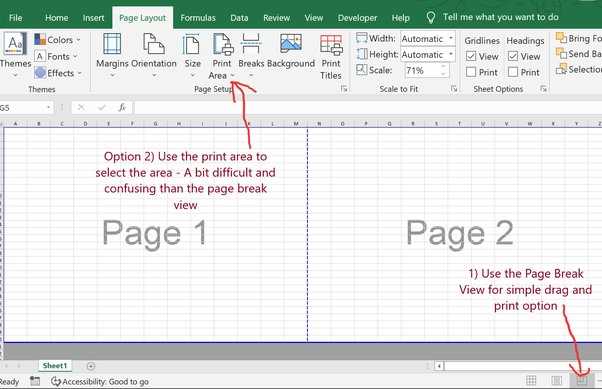Open the Name Box dropdown arrow

(x=48, y=108)
